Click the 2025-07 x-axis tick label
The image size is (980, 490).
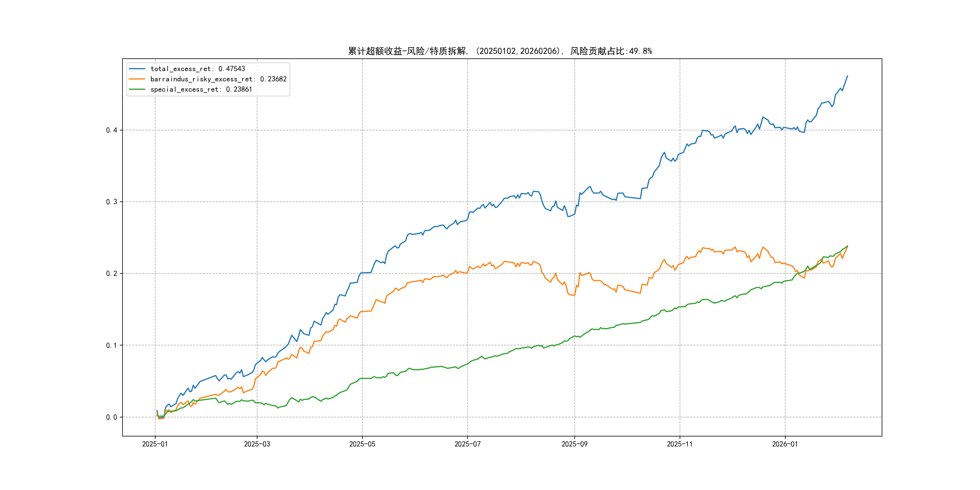point(468,444)
